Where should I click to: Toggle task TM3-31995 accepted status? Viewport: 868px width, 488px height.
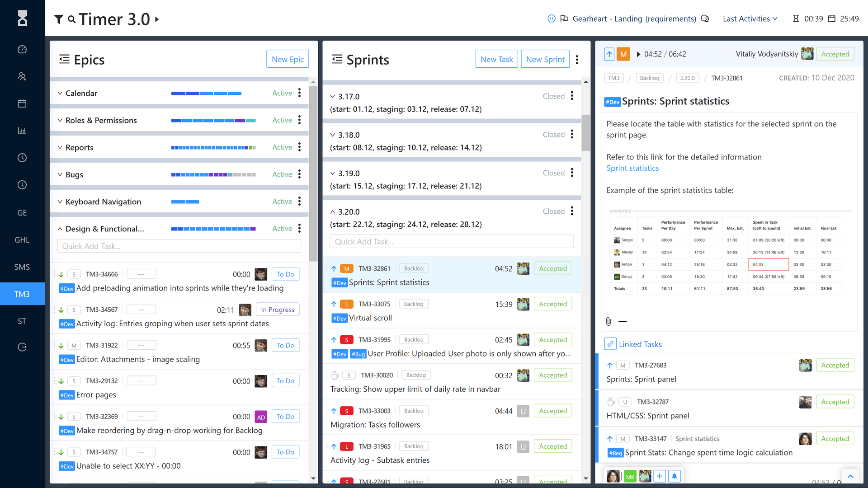pos(552,339)
